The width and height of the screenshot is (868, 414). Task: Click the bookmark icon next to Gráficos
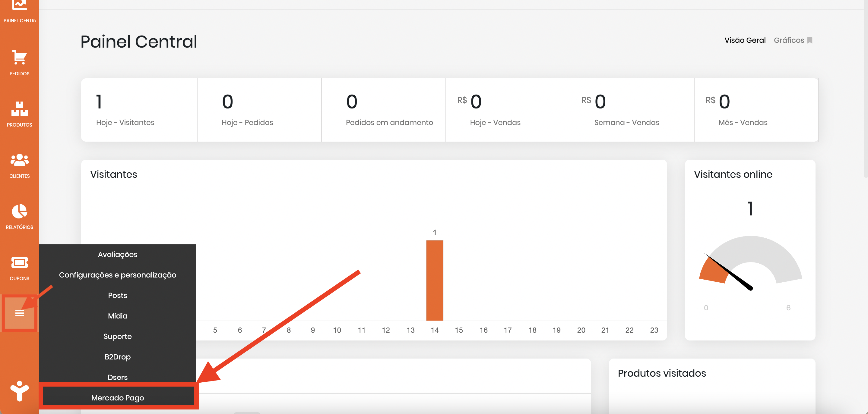point(810,40)
